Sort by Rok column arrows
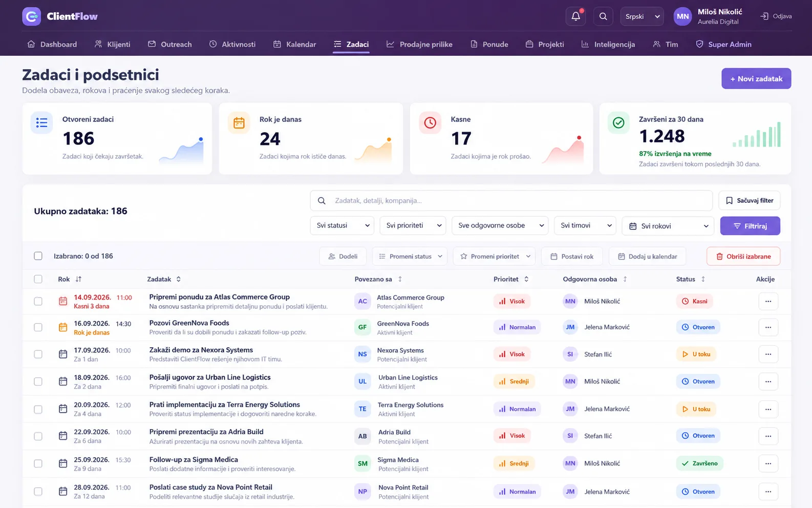This screenshot has height=508, width=812. point(78,279)
